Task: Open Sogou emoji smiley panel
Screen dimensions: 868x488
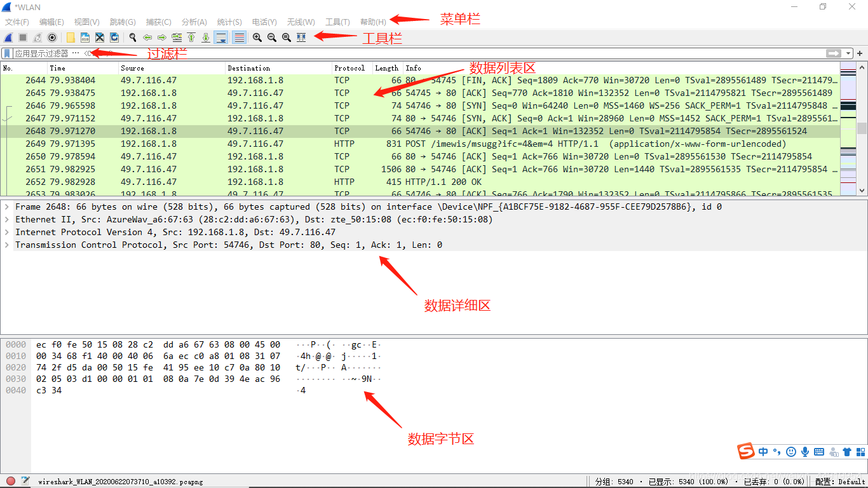Action: click(791, 452)
